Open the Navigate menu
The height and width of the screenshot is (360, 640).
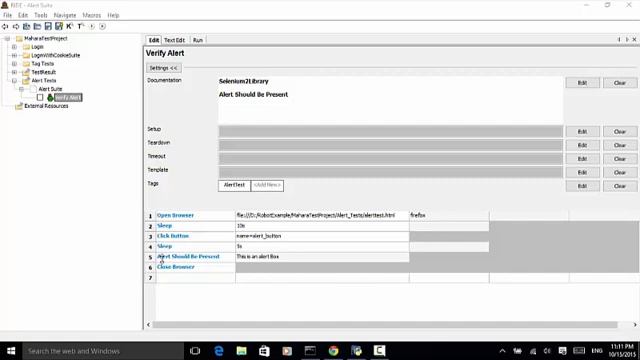[x=65, y=15]
